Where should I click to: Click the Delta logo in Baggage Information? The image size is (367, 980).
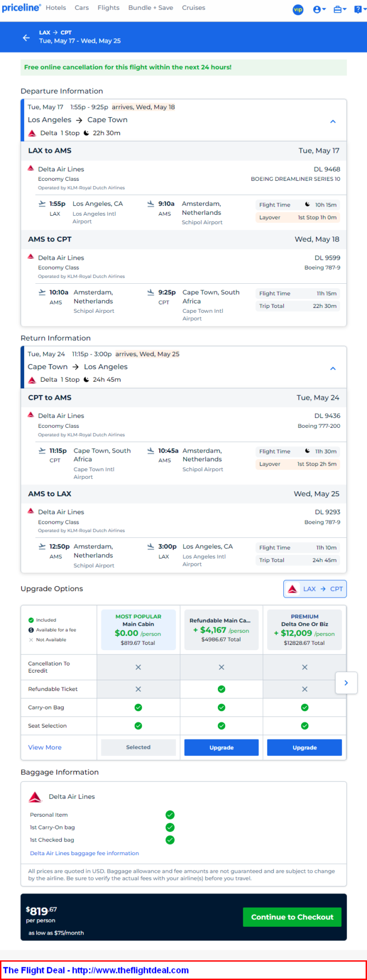[x=35, y=796]
